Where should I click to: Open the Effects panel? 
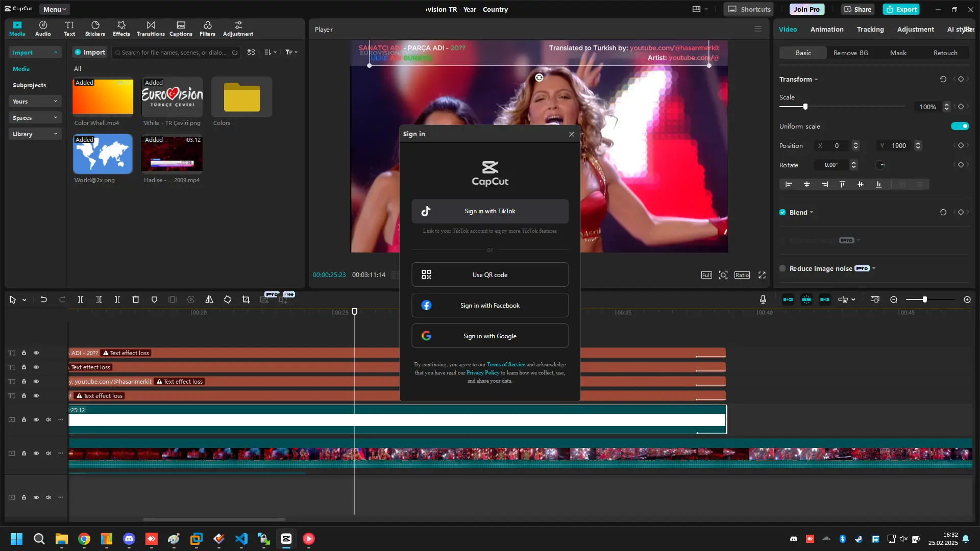pos(121,29)
